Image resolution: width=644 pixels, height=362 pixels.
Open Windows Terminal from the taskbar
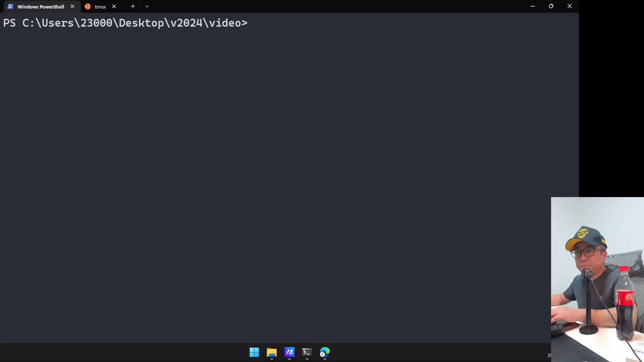tap(307, 352)
